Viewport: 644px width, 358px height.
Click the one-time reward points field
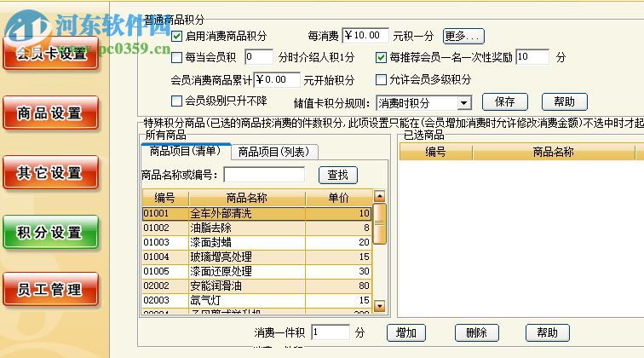click(x=532, y=57)
